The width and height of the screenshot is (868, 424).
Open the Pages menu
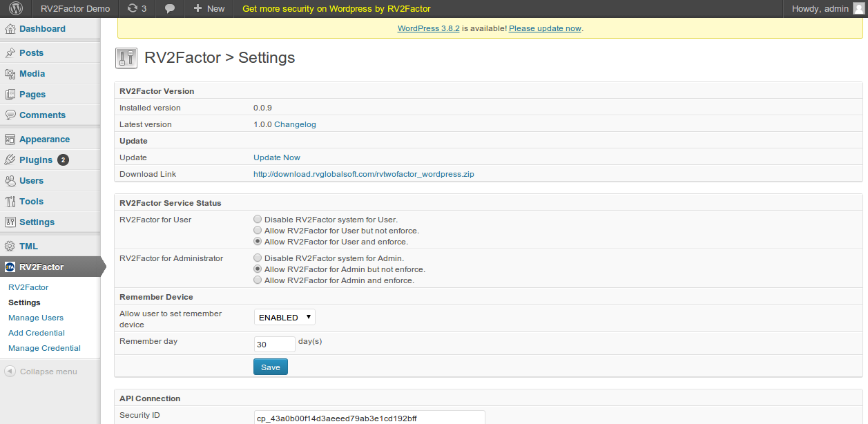click(x=32, y=95)
